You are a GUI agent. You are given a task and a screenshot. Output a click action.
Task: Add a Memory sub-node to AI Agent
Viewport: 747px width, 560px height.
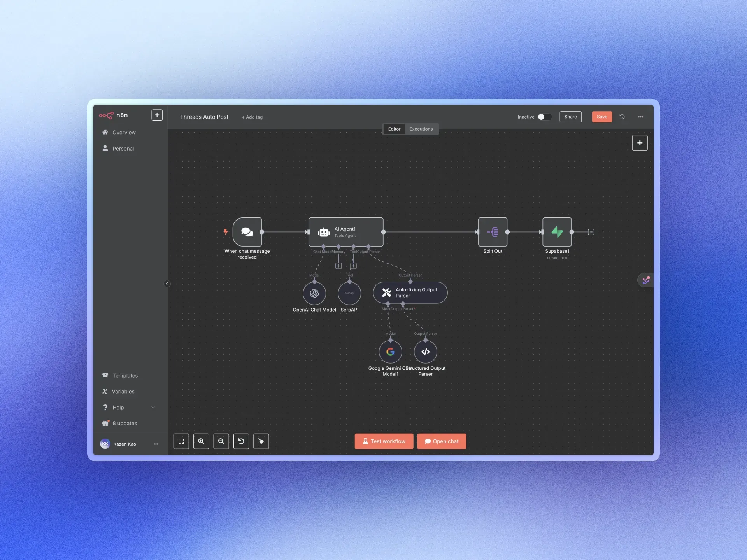point(338,266)
